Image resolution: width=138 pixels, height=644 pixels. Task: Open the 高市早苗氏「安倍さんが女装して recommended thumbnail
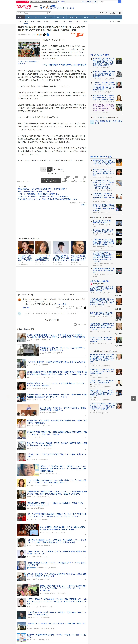(26, 248)
